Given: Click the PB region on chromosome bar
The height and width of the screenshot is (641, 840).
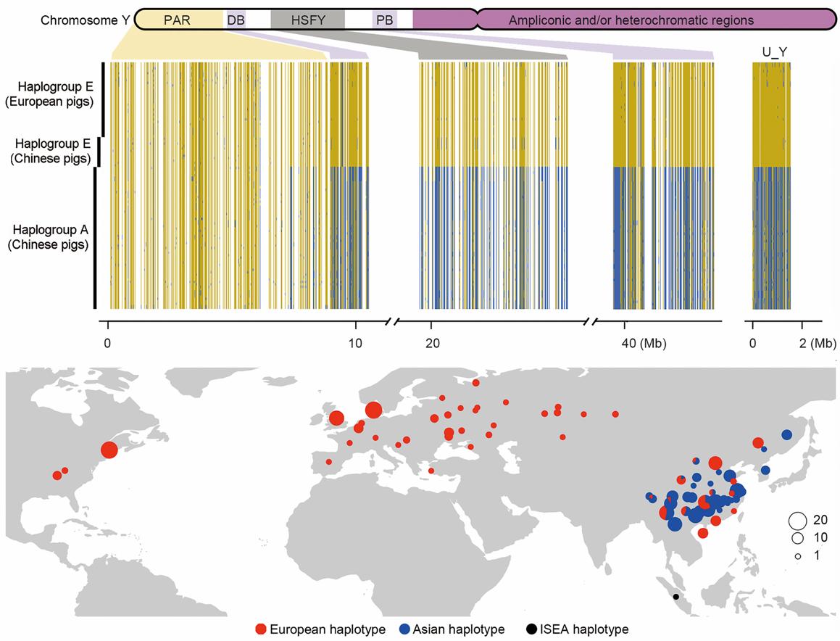Looking at the screenshot, I should pyautogui.click(x=385, y=20).
